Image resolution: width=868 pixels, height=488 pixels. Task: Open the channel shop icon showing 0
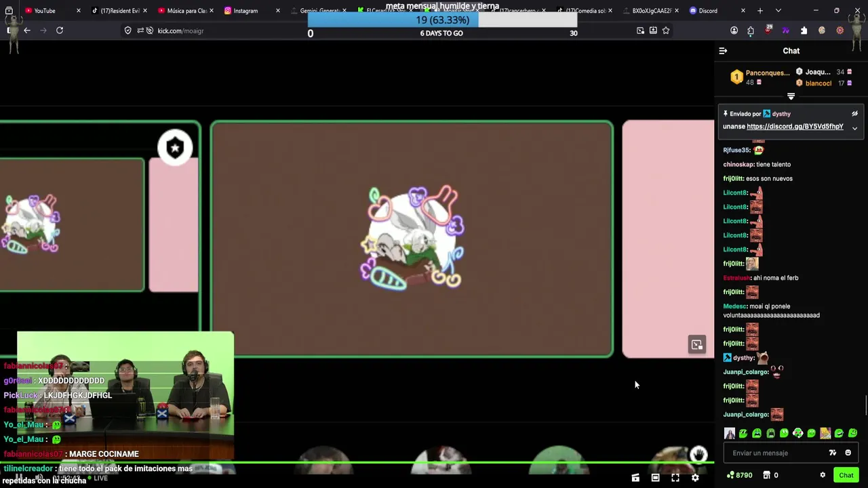[x=770, y=475]
